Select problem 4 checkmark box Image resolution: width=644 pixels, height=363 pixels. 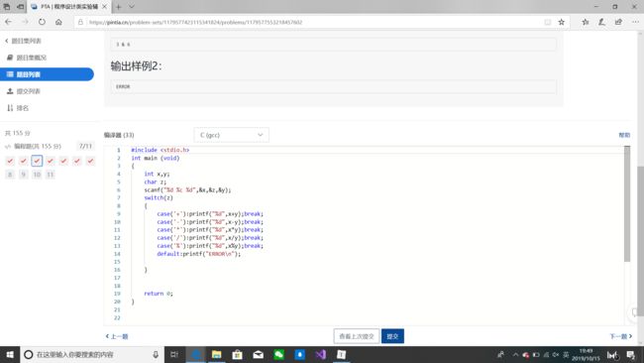pos(51,161)
